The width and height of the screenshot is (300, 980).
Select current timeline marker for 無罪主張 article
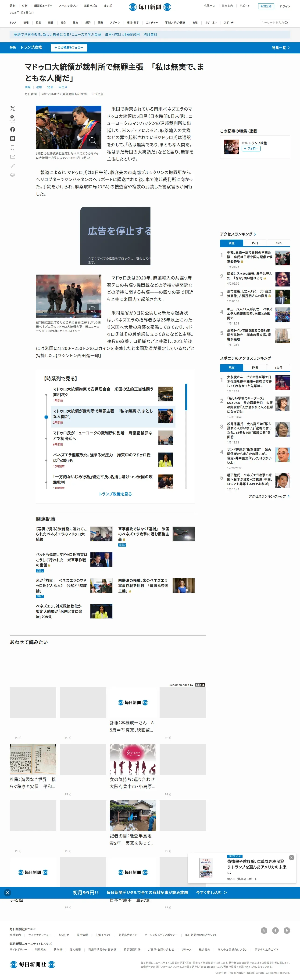[46, 417]
